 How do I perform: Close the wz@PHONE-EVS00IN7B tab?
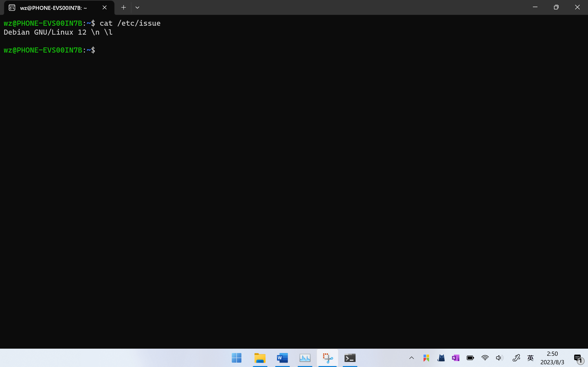tap(105, 8)
